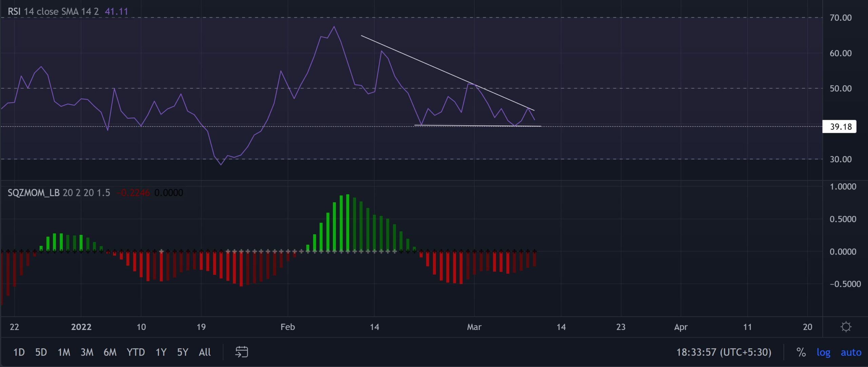Click the Mar date axis marker

(474, 327)
